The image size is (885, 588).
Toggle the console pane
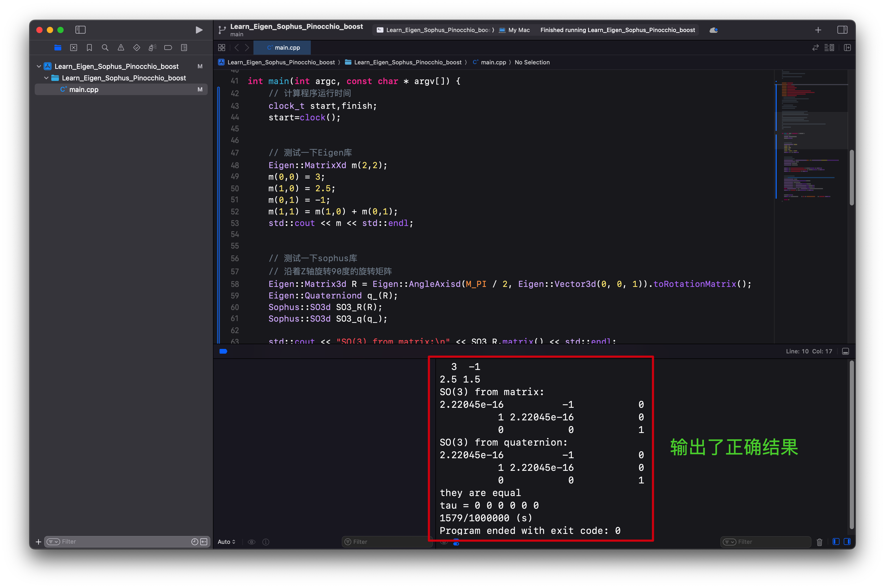click(847, 541)
